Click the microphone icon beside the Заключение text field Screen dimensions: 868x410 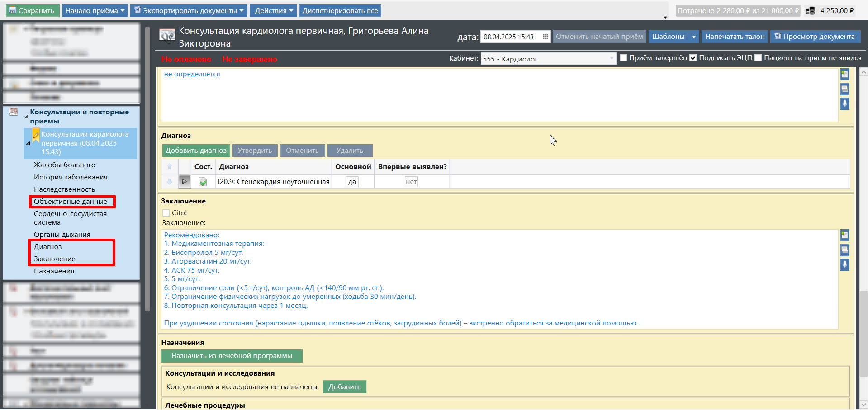click(x=844, y=264)
